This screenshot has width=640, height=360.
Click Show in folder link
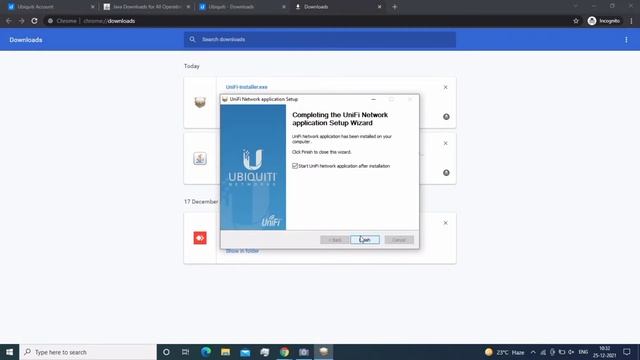[x=242, y=251]
